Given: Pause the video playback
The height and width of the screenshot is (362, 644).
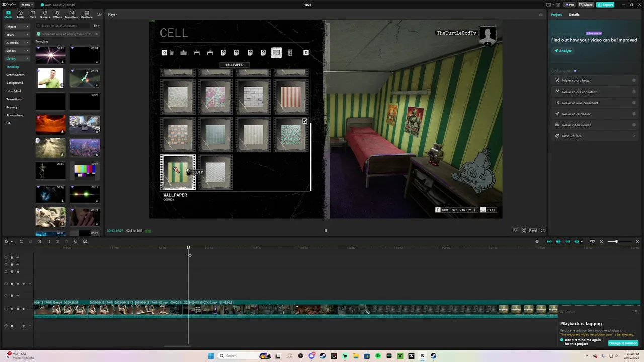Looking at the screenshot, I should pos(326,231).
